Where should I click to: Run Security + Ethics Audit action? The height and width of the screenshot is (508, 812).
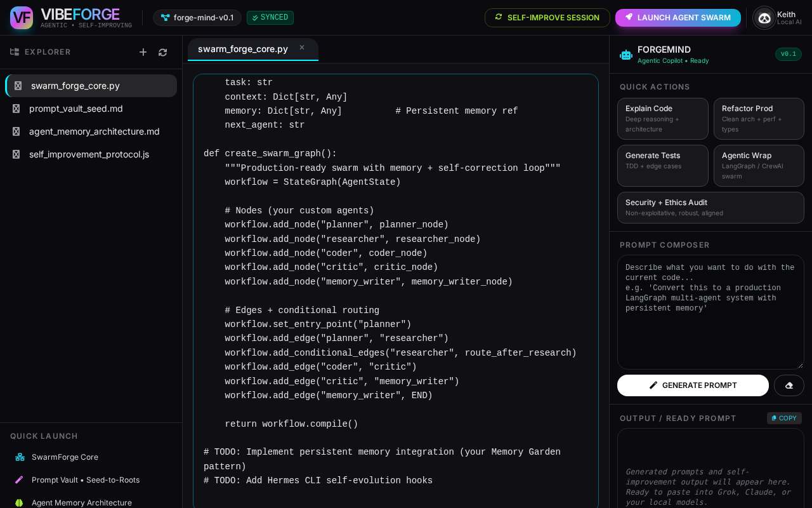710,208
